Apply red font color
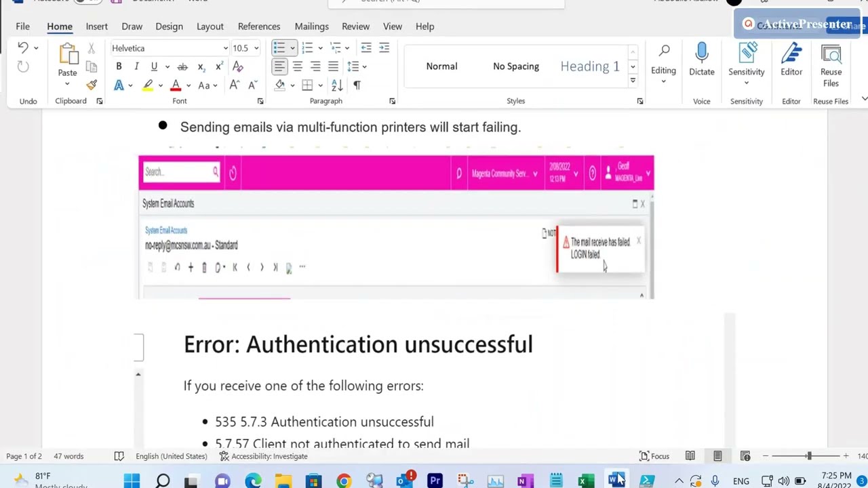Image resolution: width=868 pixels, height=488 pixels. (176, 85)
